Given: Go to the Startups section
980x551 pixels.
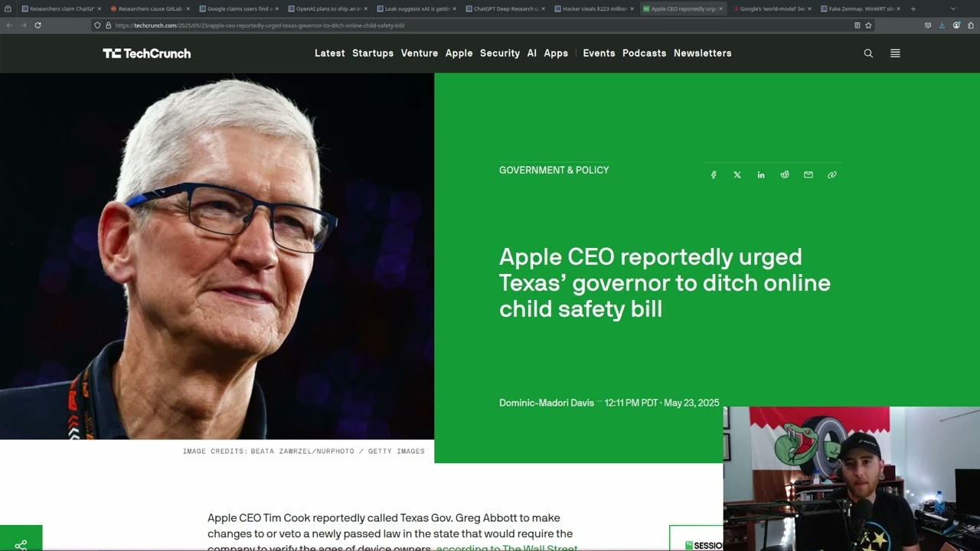Looking at the screenshot, I should pos(373,54).
